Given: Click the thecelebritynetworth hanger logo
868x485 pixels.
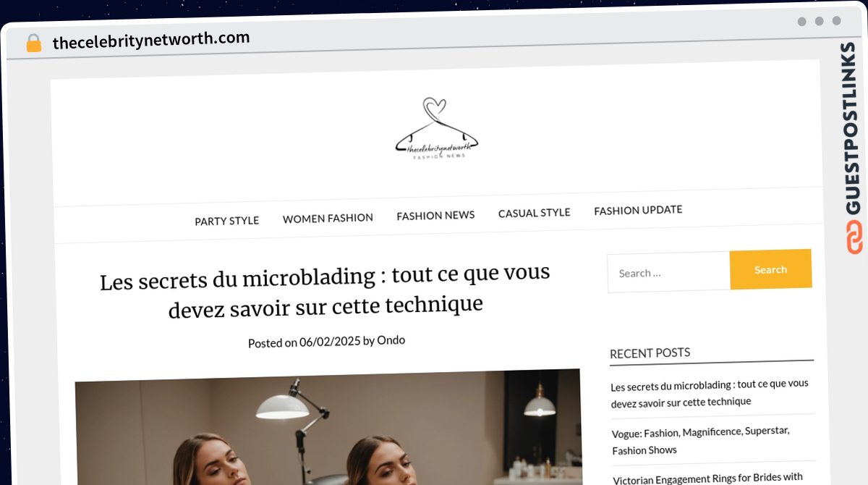Looking at the screenshot, I should (x=437, y=128).
